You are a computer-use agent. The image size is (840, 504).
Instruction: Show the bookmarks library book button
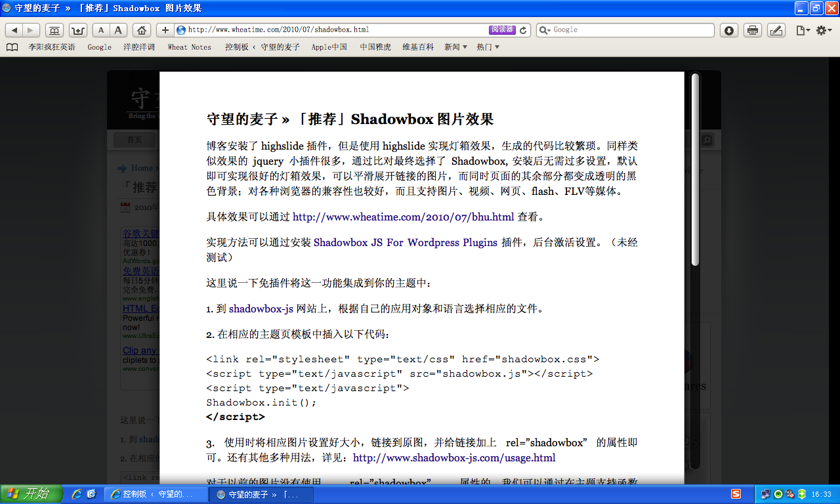(54, 30)
